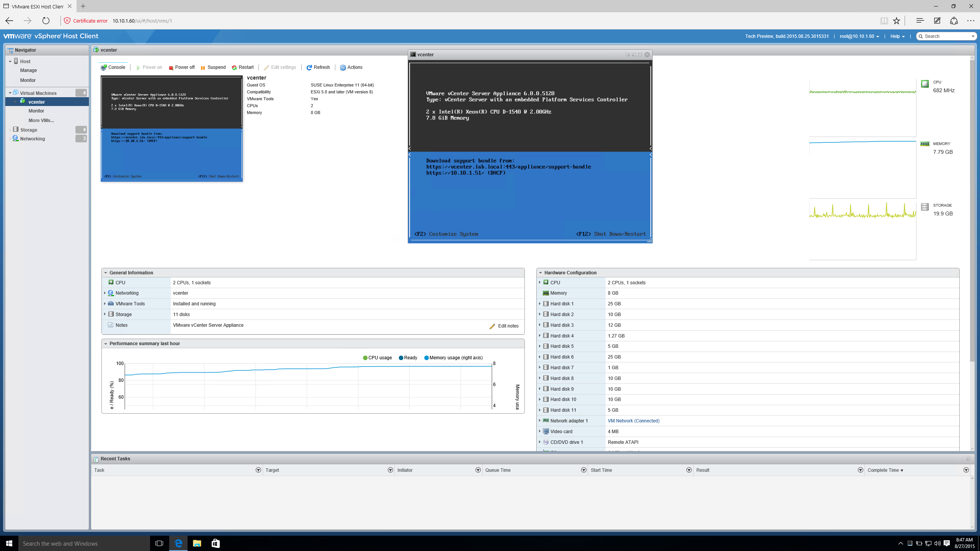Open Task column filter icon
Image resolution: width=980 pixels, height=551 pixels.
pyautogui.click(x=258, y=470)
